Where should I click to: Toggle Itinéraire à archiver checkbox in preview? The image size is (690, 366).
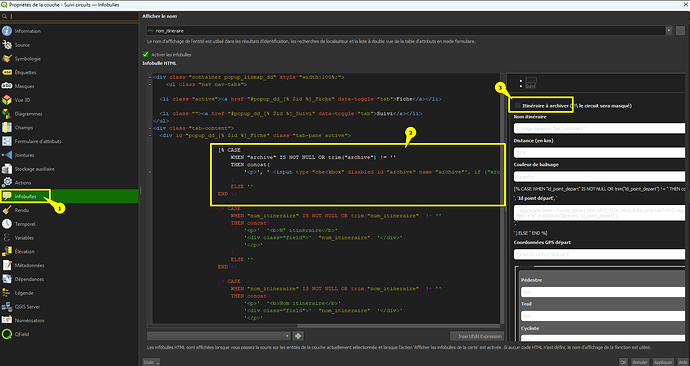coord(518,106)
